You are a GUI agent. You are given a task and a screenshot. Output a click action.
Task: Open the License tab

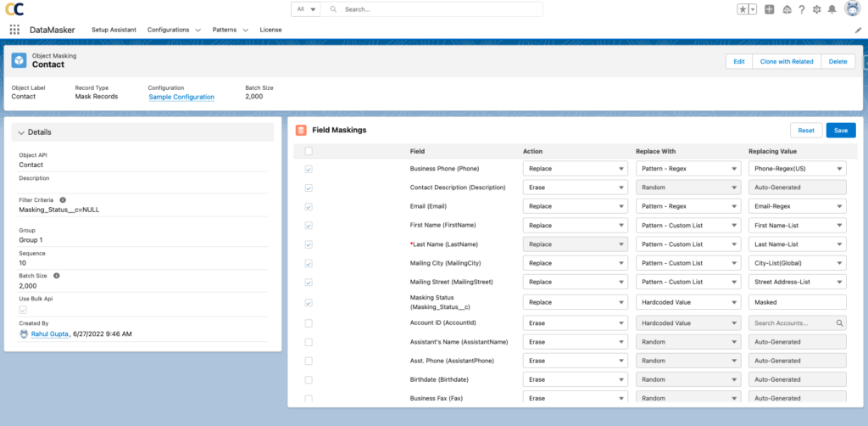pyautogui.click(x=270, y=30)
